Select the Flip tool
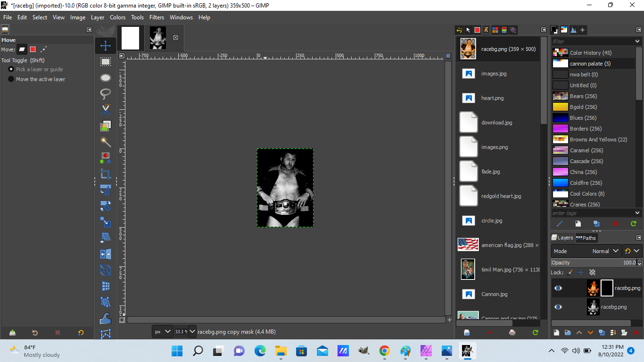The height and width of the screenshot is (362, 644). point(106,254)
